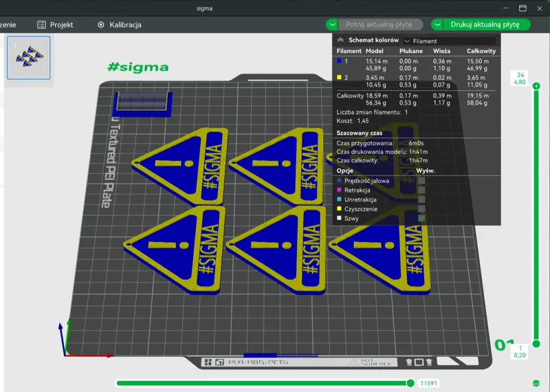
Task: Click blue filament 1 color square
Action: pos(339,61)
